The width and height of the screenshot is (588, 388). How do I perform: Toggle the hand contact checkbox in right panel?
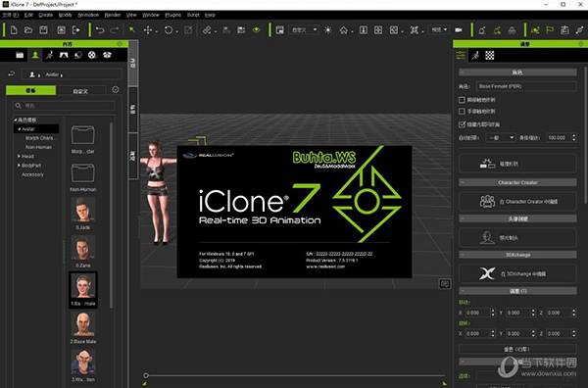[x=462, y=112]
